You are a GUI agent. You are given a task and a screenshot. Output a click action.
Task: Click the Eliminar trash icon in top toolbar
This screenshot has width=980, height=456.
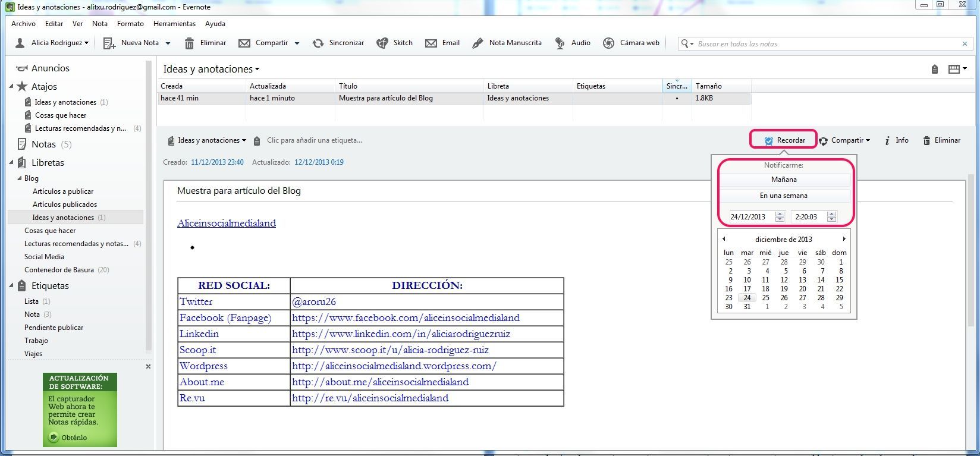(190, 43)
